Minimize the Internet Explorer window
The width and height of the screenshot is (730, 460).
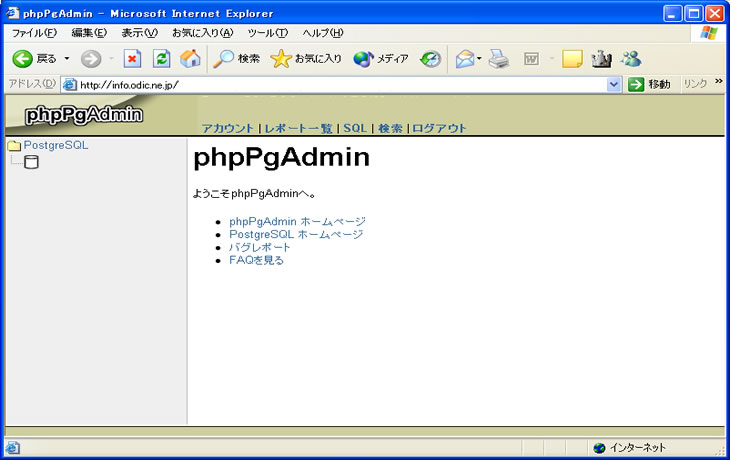[x=672, y=14]
